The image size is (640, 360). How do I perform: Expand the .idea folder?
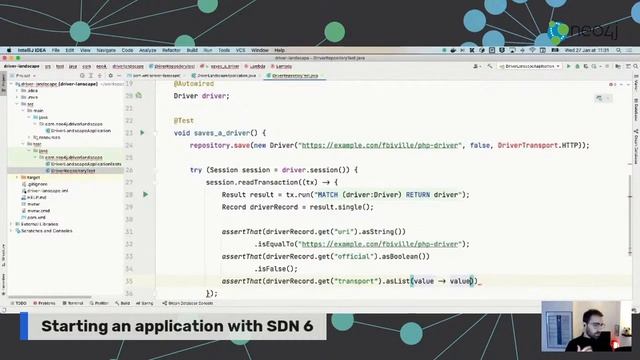pos(17,91)
